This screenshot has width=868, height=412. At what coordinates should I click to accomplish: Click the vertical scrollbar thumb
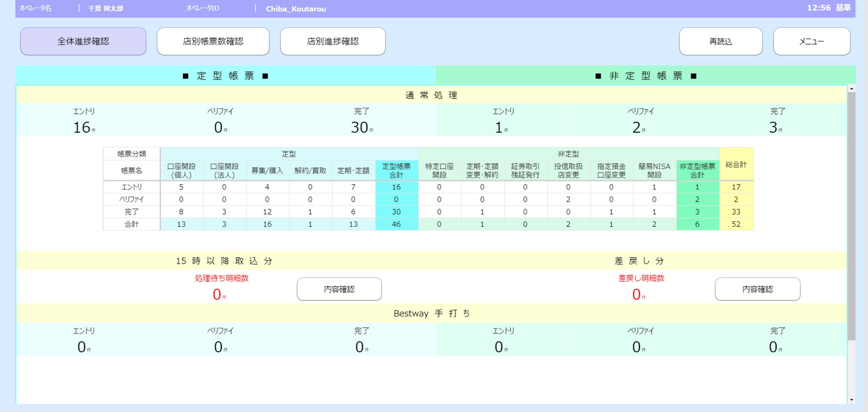click(x=852, y=216)
